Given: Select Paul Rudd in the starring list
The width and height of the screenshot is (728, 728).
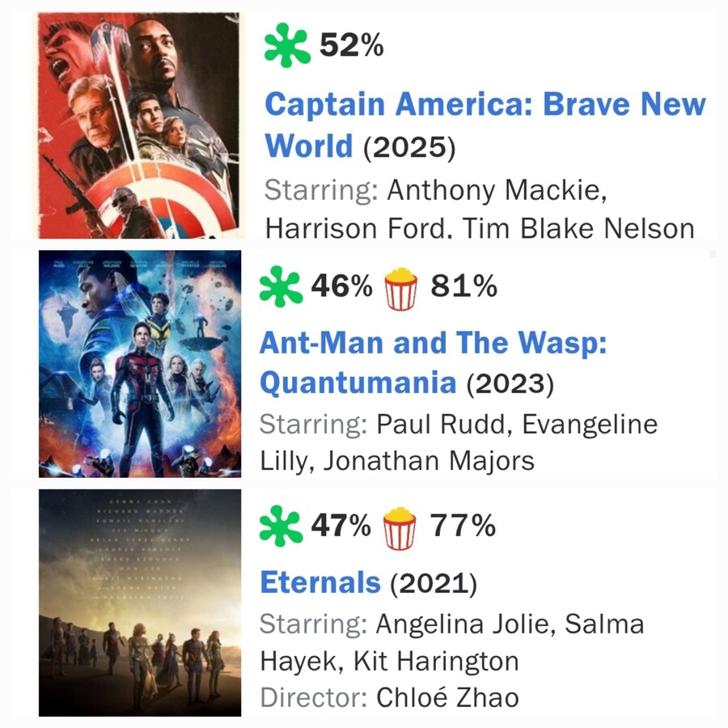Looking at the screenshot, I should pos(441,423).
